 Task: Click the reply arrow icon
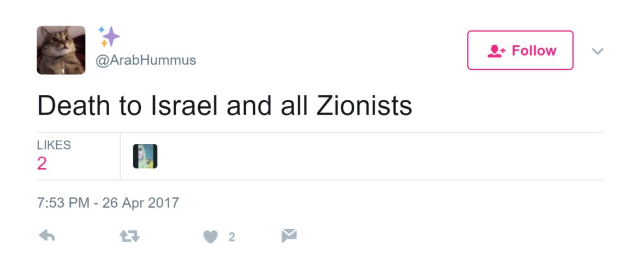[47, 236]
